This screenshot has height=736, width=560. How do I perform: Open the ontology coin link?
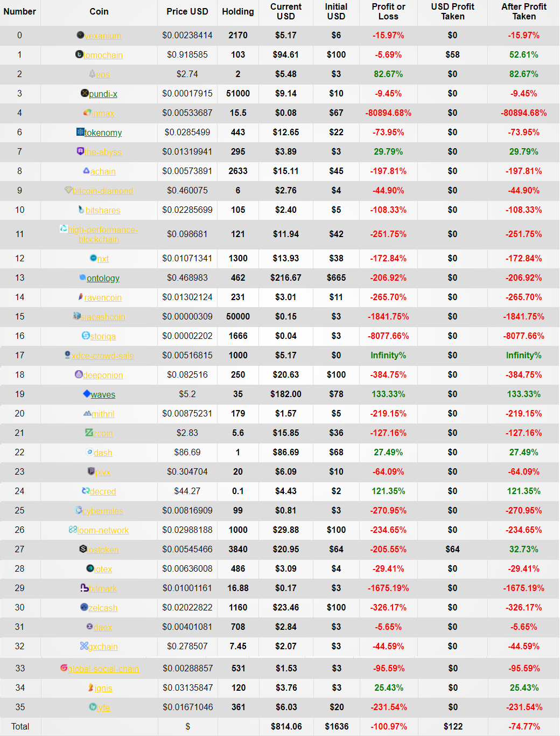103,279
